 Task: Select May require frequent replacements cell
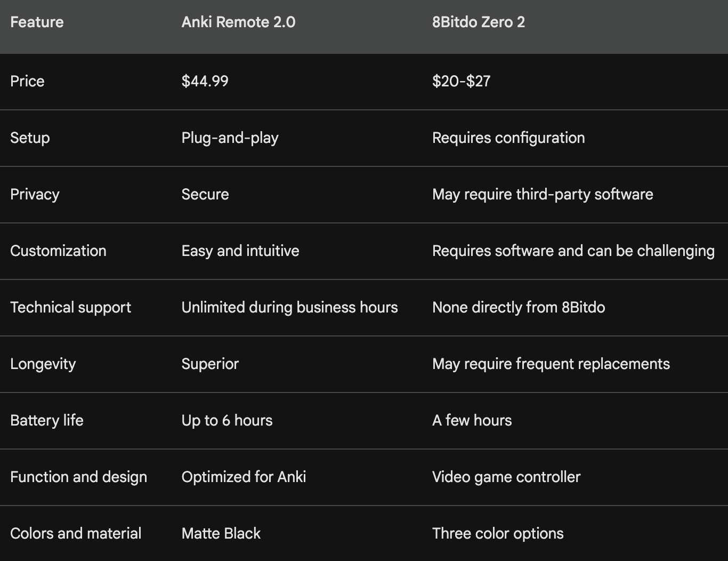551,364
